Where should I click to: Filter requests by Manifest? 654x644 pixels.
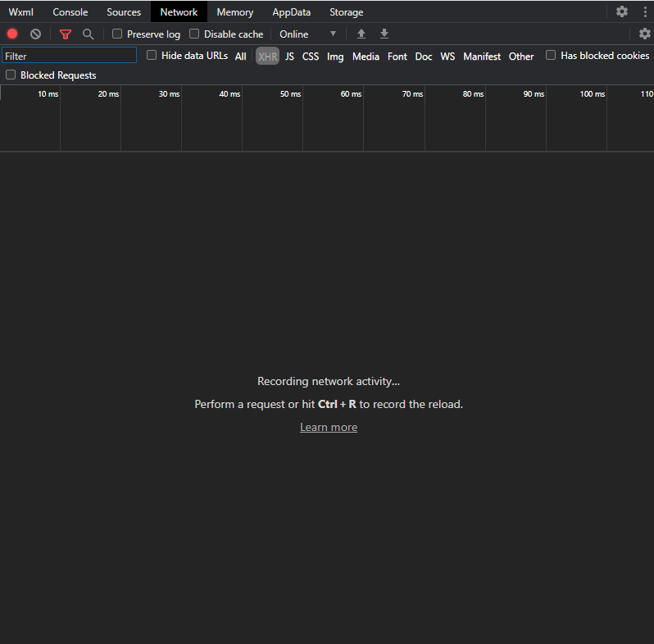pos(482,57)
